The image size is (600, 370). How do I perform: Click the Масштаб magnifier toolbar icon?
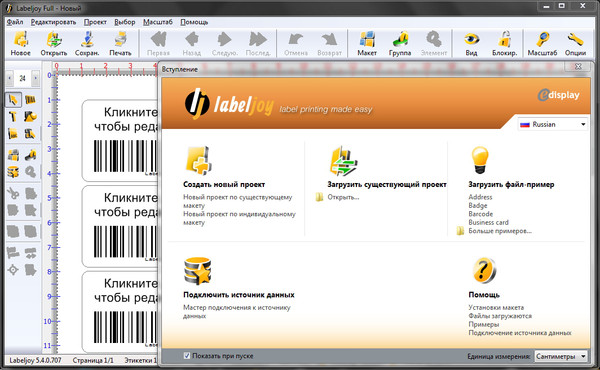coord(542,43)
